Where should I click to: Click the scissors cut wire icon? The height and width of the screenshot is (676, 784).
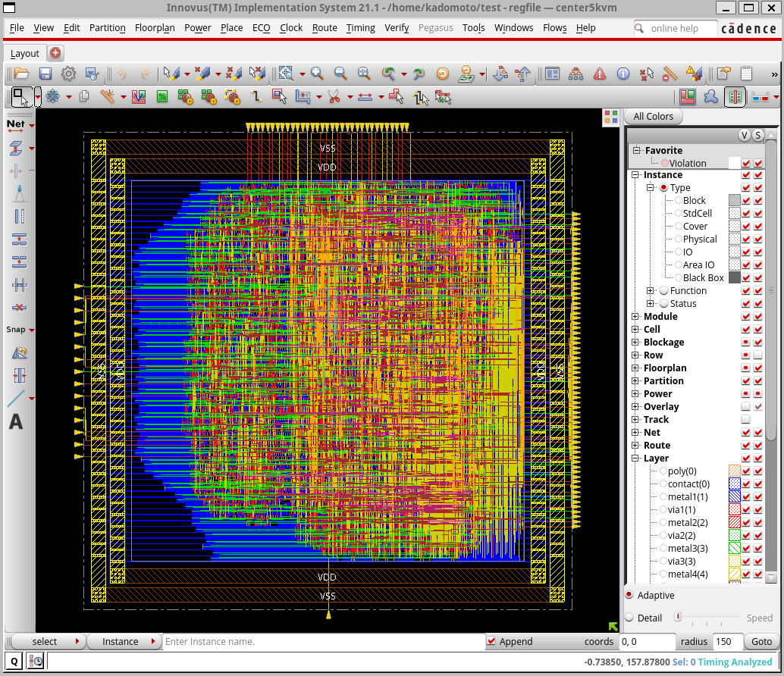point(334,96)
